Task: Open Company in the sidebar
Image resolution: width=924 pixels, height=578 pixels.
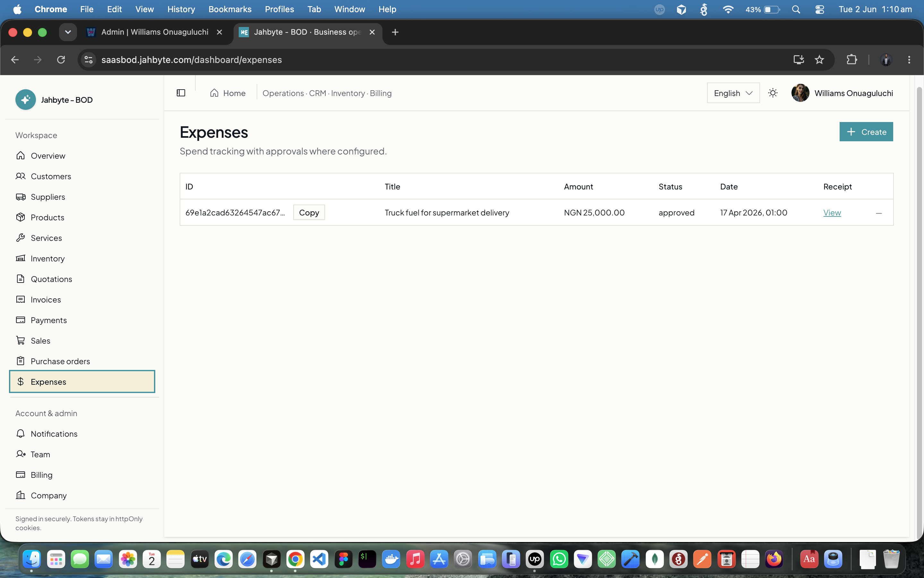Action: pos(82,495)
